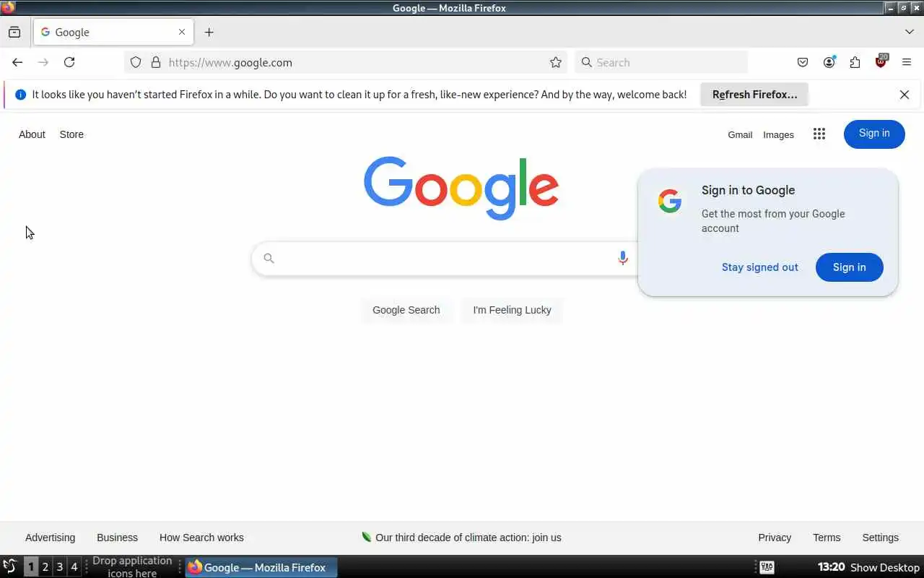Switch to virtual desktop 2
Image resolution: width=924 pixels, height=578 pixels.
point(45,567)
